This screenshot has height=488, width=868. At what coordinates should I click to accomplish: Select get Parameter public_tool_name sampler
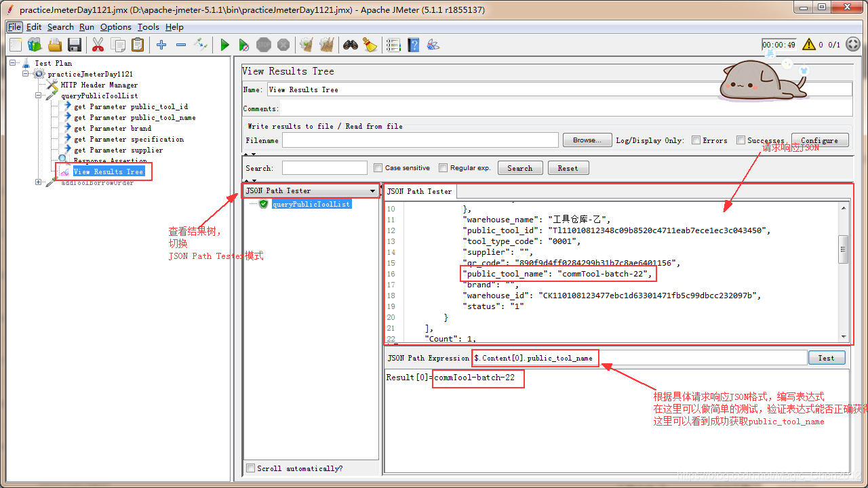tap(134, 117)
